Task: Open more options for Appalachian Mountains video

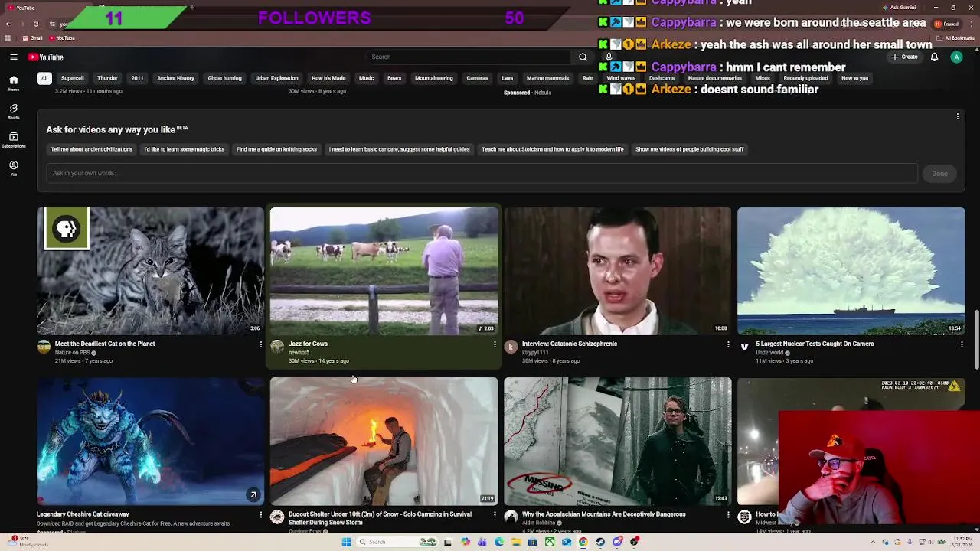Action: 727,515
